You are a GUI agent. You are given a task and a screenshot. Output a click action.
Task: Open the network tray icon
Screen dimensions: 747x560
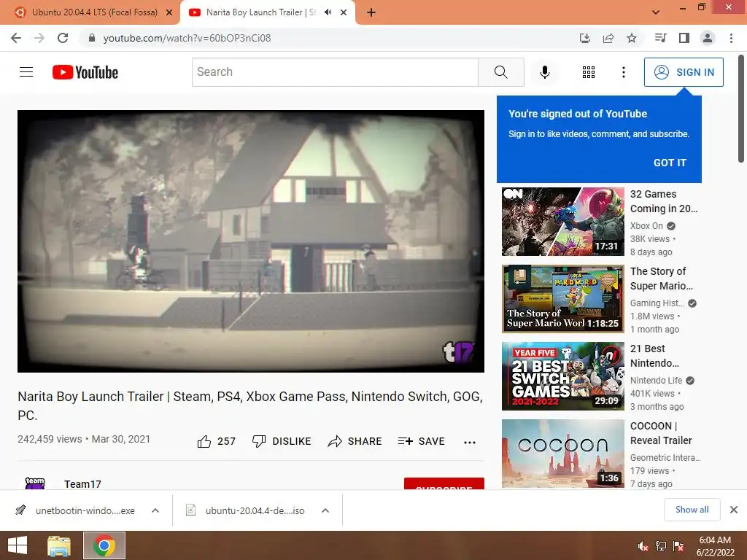tap(660, 546)
